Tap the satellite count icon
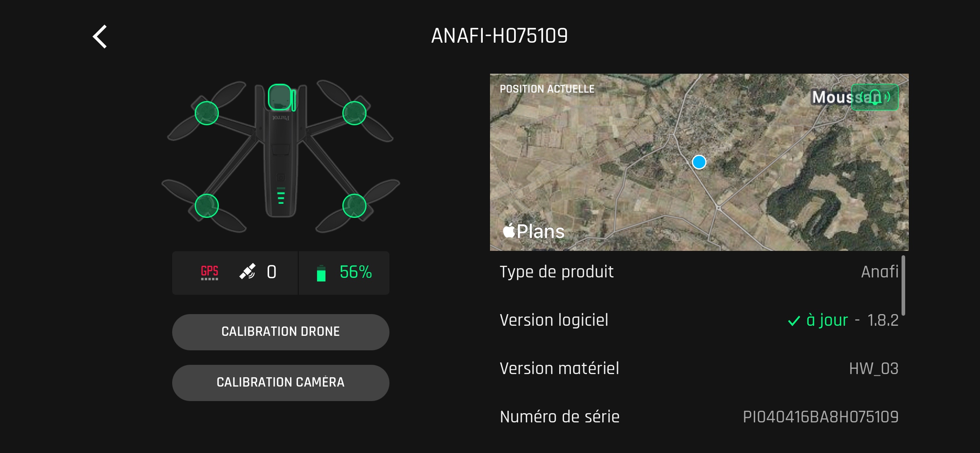980x453 pixels. coord(247,271)
